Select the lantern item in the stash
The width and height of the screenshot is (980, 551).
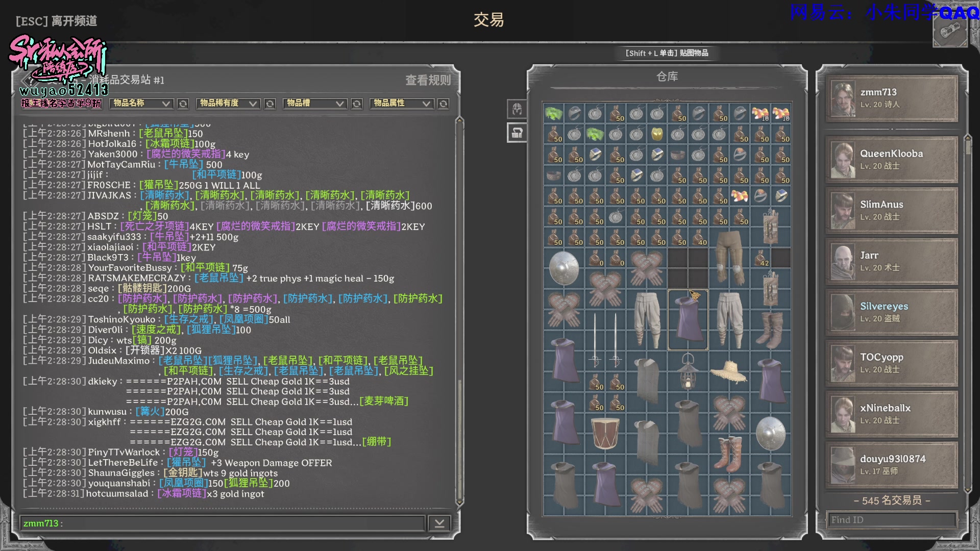click(688, 371)
